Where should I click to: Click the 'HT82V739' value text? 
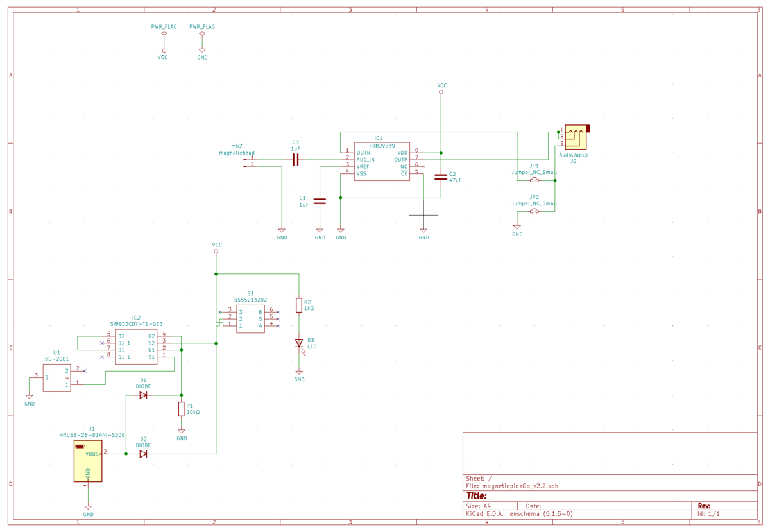click(382, 146)
